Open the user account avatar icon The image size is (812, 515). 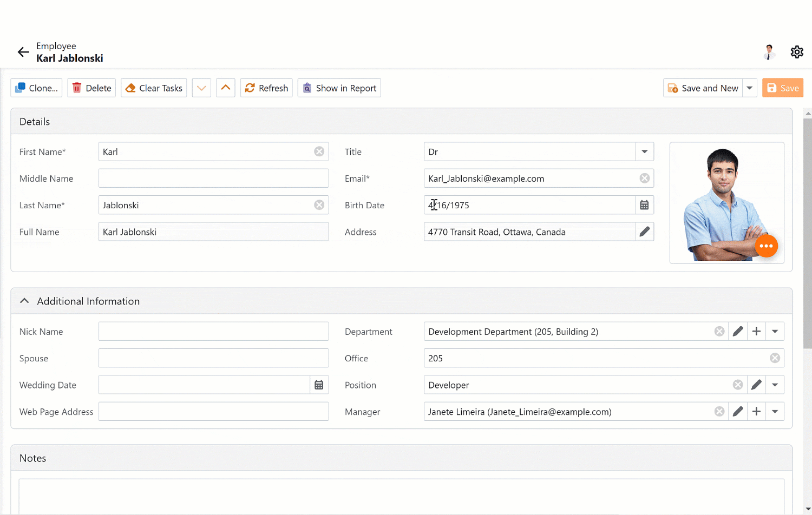(x=769, y=52)
